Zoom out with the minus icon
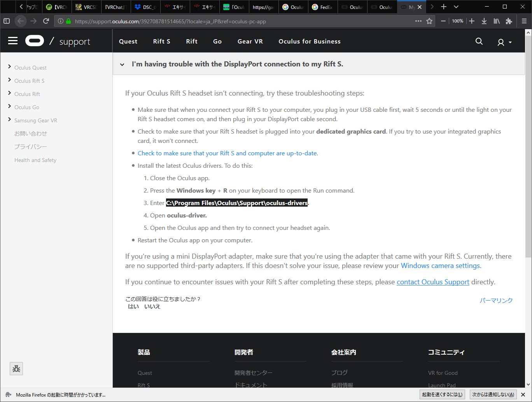The width and height of the screenshot is (532, 402). pyautogui.click(x=443, y=21)
